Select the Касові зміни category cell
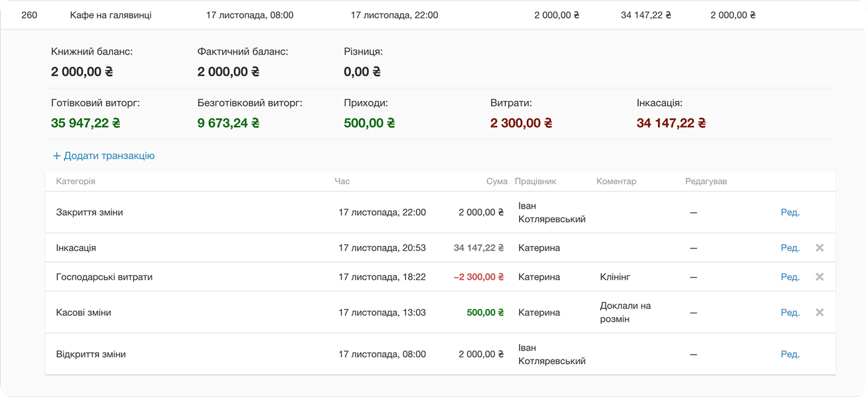Image resolution: width=868 pixels, height=397 pixels. tap(84, 313)
